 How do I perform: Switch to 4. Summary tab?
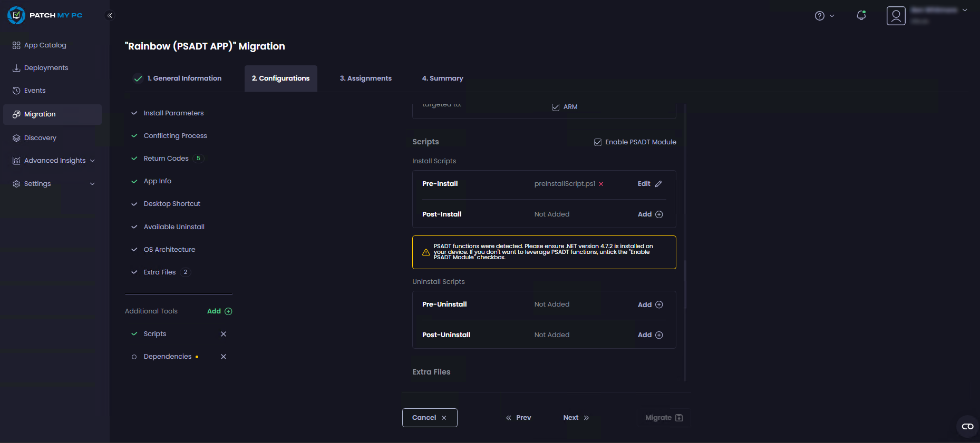(x=443, y=78)
